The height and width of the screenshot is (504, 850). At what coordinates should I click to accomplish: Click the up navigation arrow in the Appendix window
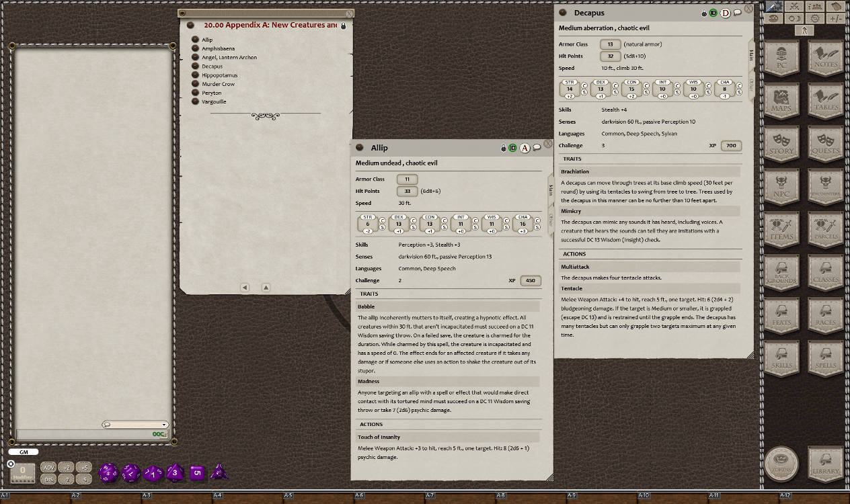[x=266, y=287]
